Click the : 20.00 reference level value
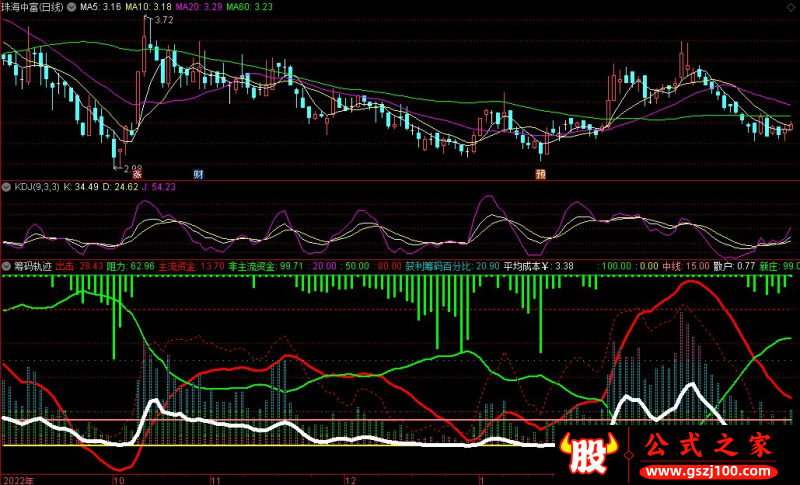The width and height of the screenshot is (800, 485). [322, 266]
